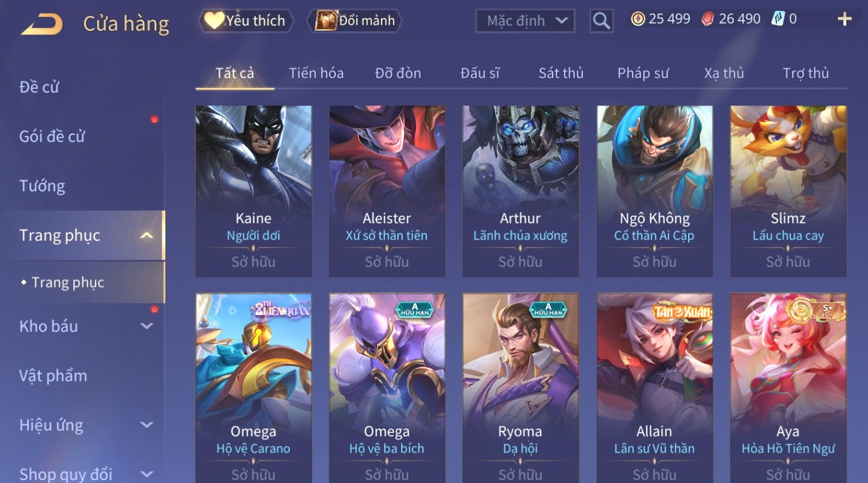
Task: Open Slimz Lẩu chua cay skin card
Action: [x=788, y=191]
